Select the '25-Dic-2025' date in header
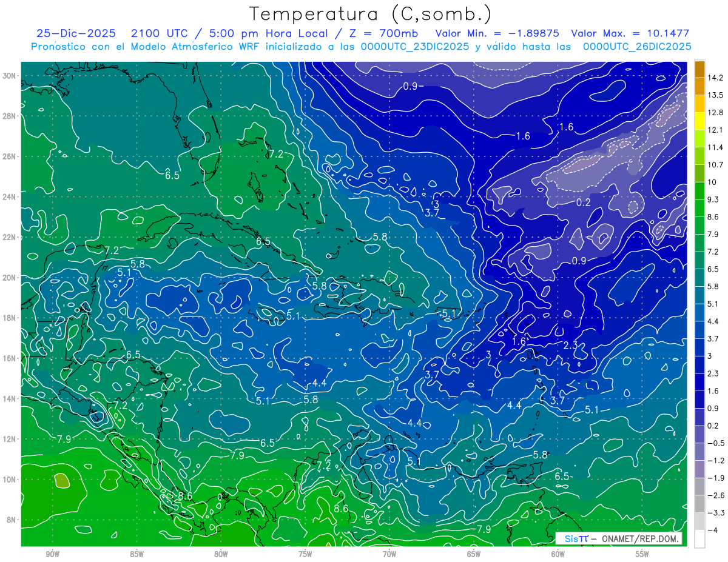 point(76,33)
